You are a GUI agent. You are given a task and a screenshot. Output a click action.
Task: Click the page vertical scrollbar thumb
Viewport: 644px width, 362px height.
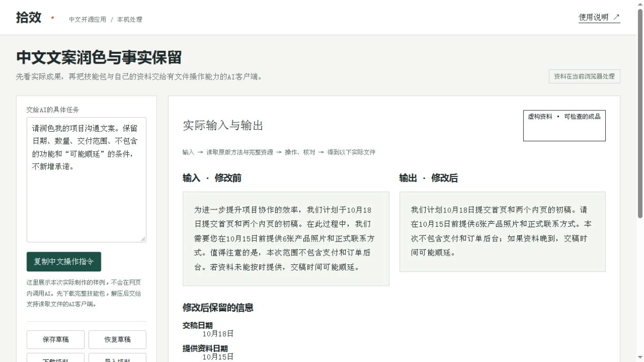pos(640,113)
